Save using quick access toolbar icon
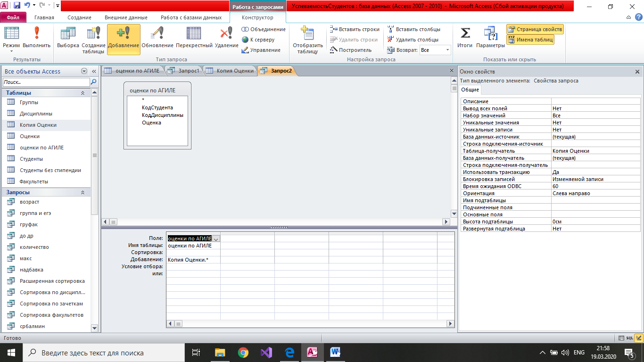 [17, 6]
